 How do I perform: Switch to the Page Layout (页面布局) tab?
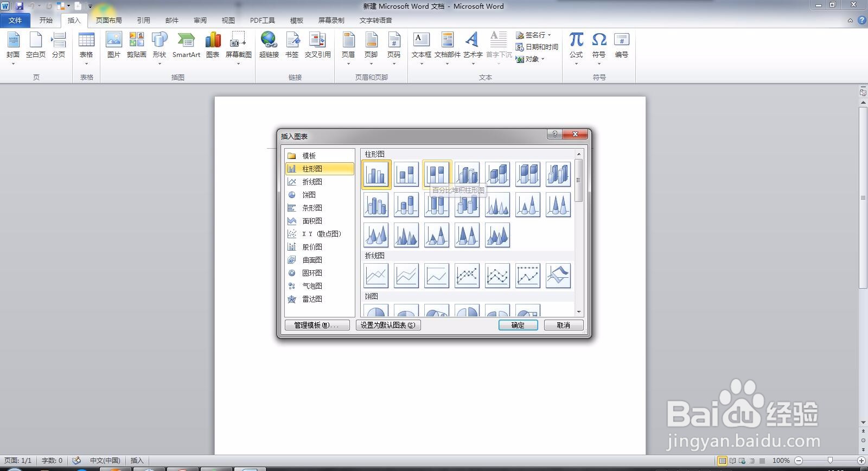coord(109,21)
